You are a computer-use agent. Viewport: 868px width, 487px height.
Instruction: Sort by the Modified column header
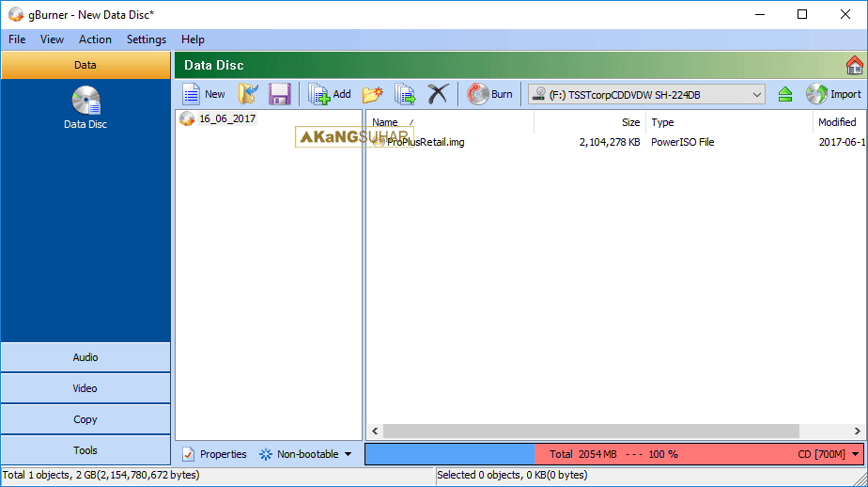(839, 122)
